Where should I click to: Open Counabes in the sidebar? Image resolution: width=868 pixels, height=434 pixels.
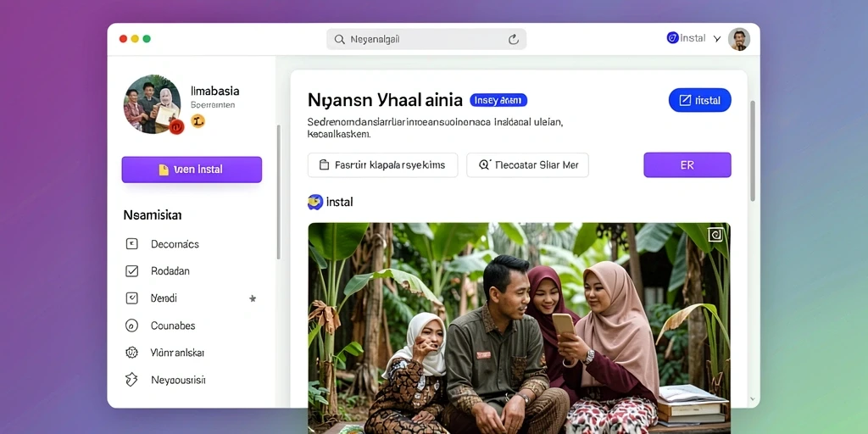coord(173,325)
